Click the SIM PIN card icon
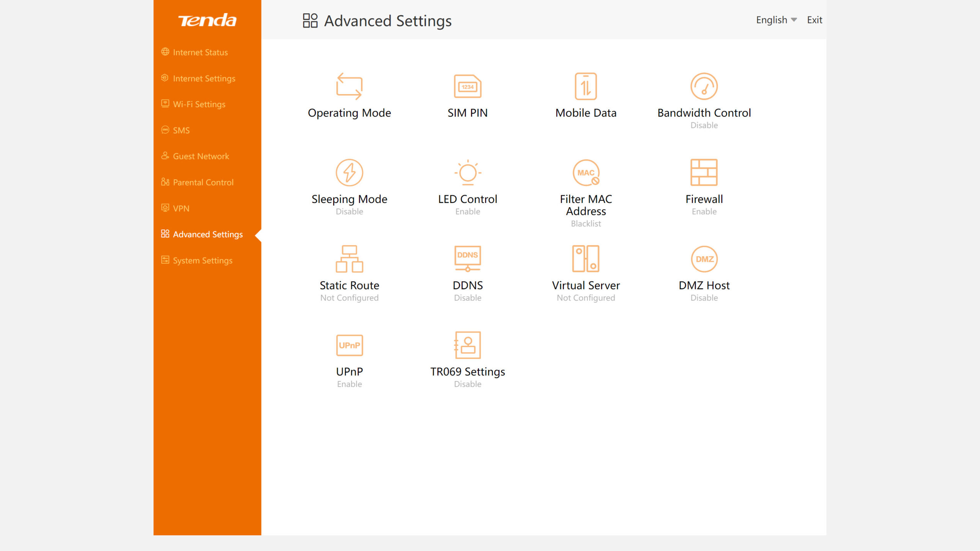The height and width of the screenshot is (551, 980). click(x=467, y=87)
